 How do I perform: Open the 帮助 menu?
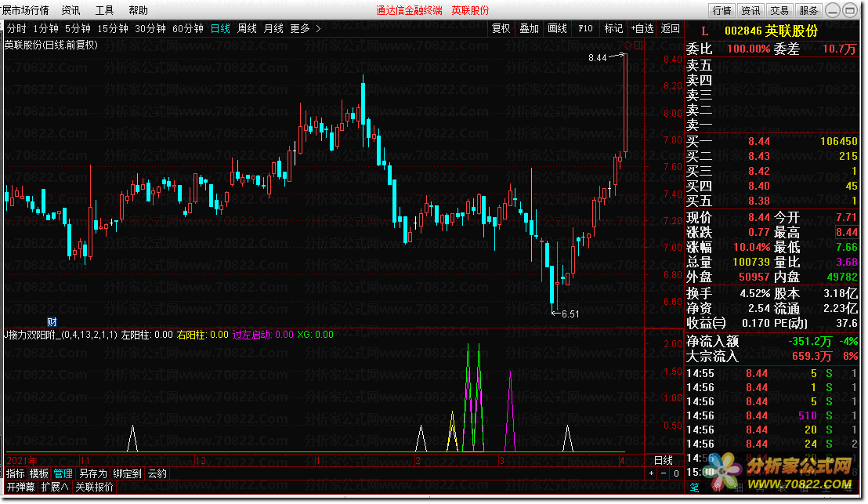pos(138,10)
